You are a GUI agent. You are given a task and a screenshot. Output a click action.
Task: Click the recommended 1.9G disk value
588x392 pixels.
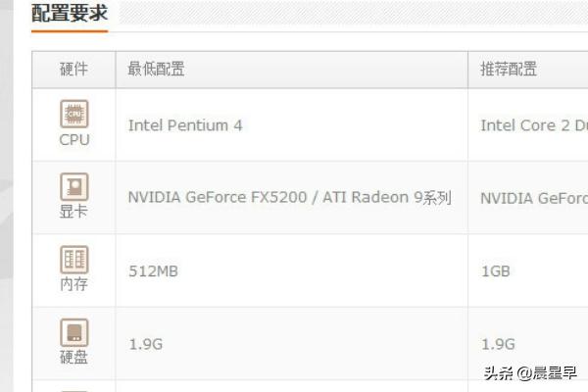pyautogui.click(x=496, y=344)
